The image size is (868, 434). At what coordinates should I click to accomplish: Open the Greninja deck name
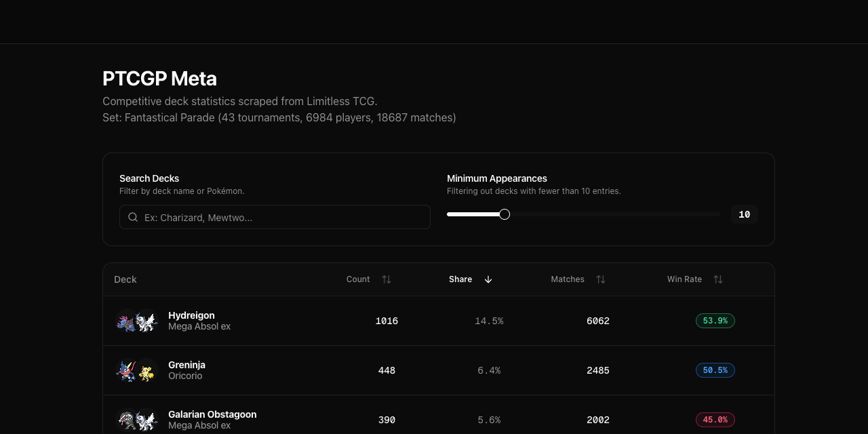tap(186, 365)
